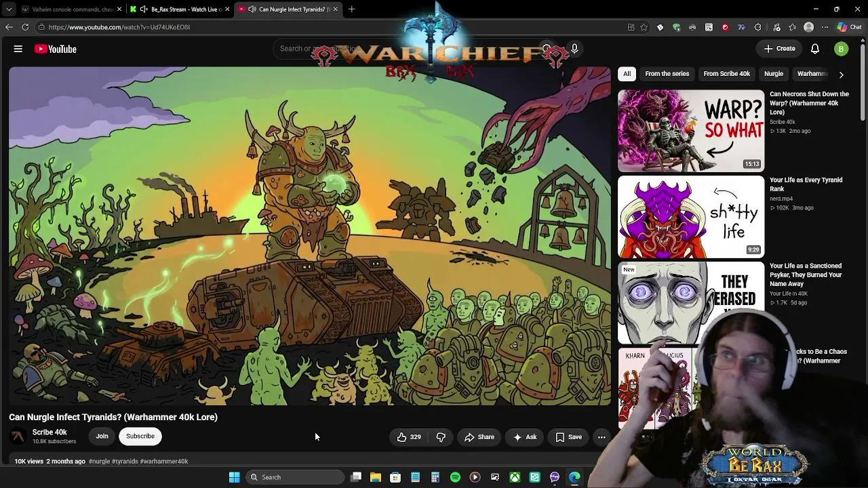Go back in browser history
The height and width of the screenshot is (488, 868).
[x=9, y=27]
